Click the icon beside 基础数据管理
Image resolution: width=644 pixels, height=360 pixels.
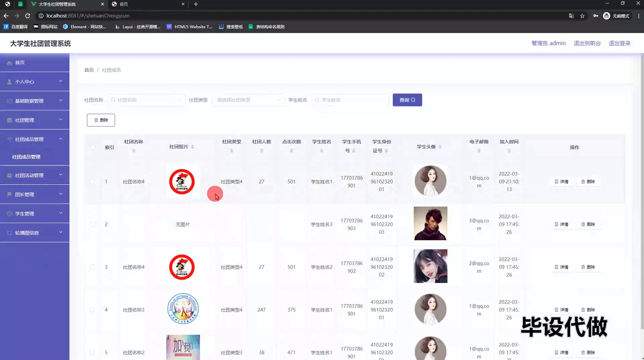[x=9, y=101]
